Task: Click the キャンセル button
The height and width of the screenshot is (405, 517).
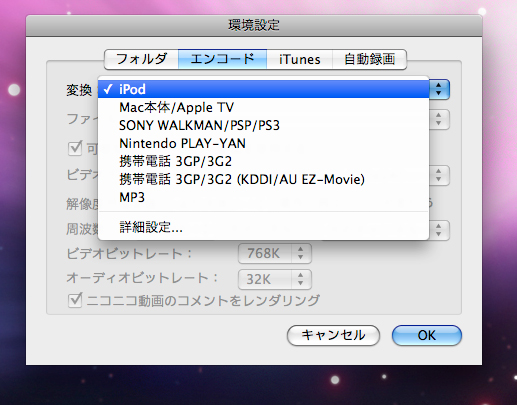Action: tap(333, 335)
